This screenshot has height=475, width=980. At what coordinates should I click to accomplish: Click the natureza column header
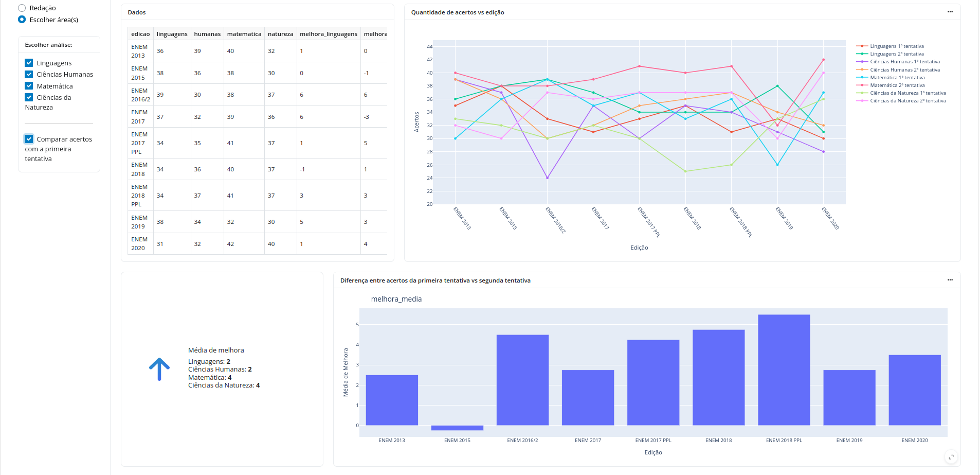pos(280,34)
